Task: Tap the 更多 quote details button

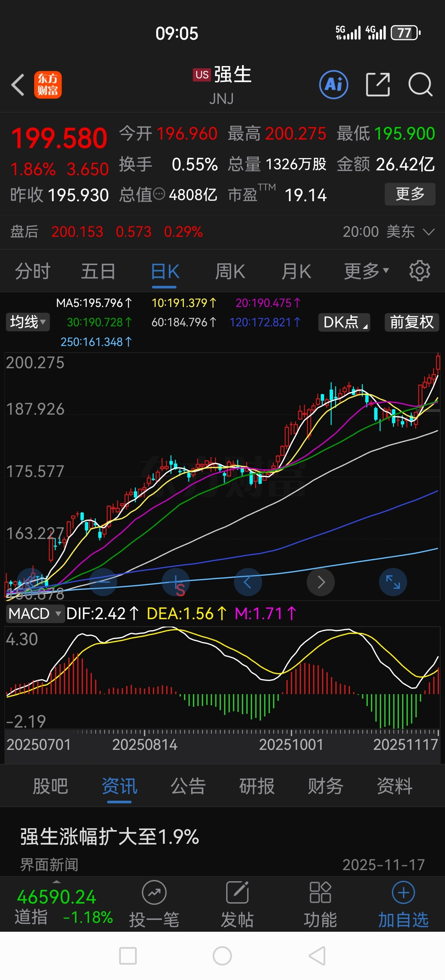Action: click(x=410, y=194)
